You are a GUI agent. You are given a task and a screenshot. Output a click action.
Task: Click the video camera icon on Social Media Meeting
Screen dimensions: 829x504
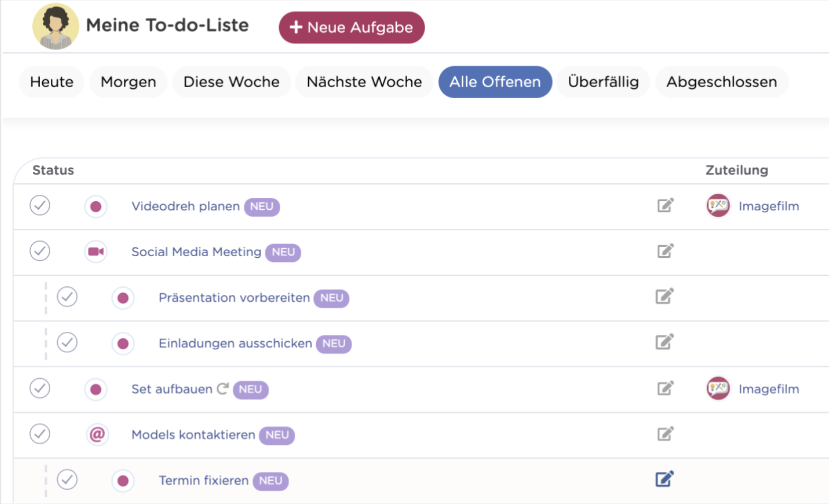[96, 251]
